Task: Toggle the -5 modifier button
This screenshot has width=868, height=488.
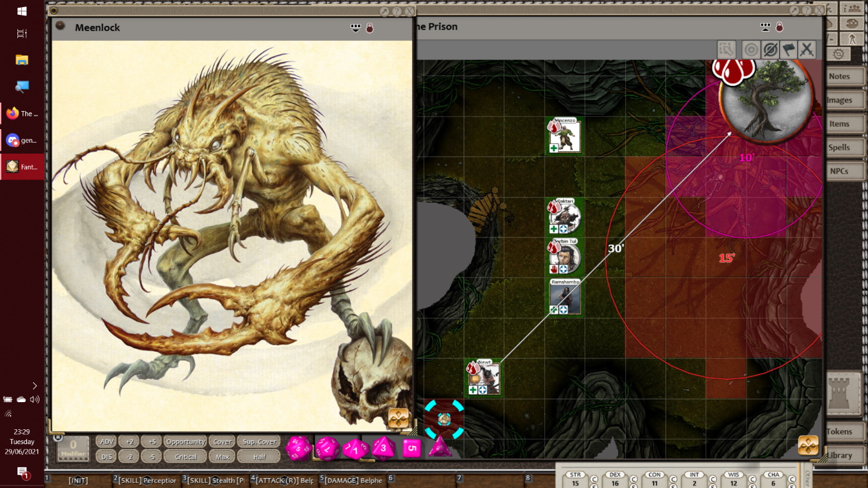Action: pyautogui.click(x=151, y=456)
